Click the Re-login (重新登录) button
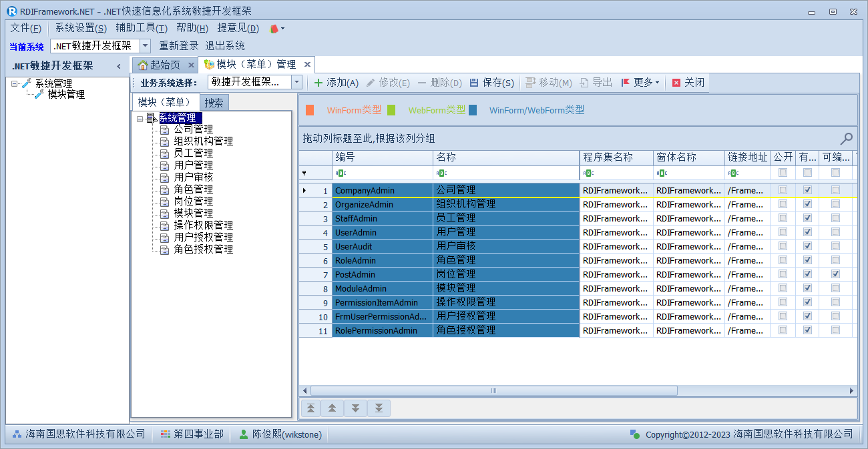 pos(178,46)
